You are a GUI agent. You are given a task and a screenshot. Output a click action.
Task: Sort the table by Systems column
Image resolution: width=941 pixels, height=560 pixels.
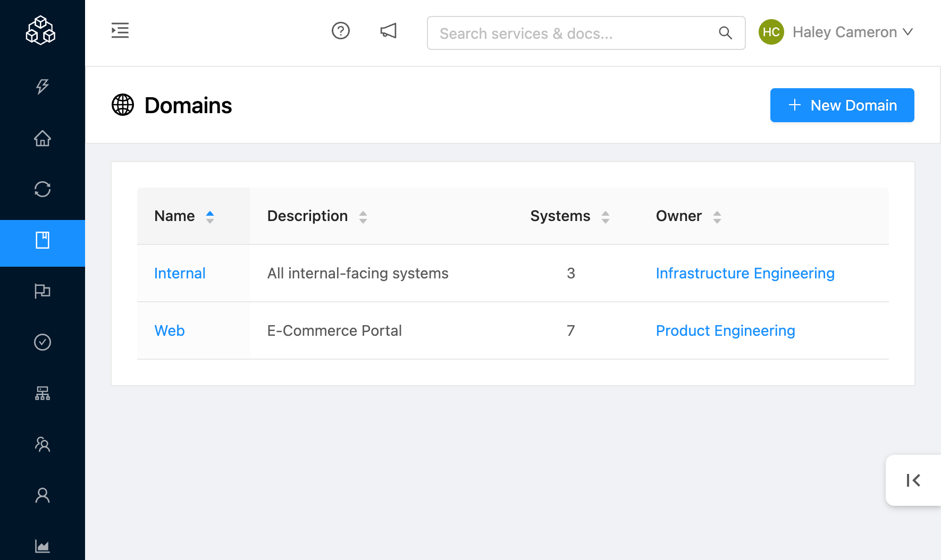[x=570, y=216]
